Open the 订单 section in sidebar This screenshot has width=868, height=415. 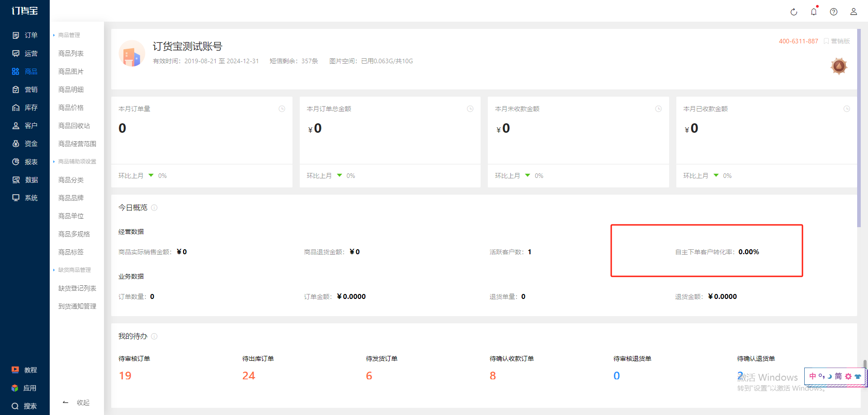tap(25, 35)
